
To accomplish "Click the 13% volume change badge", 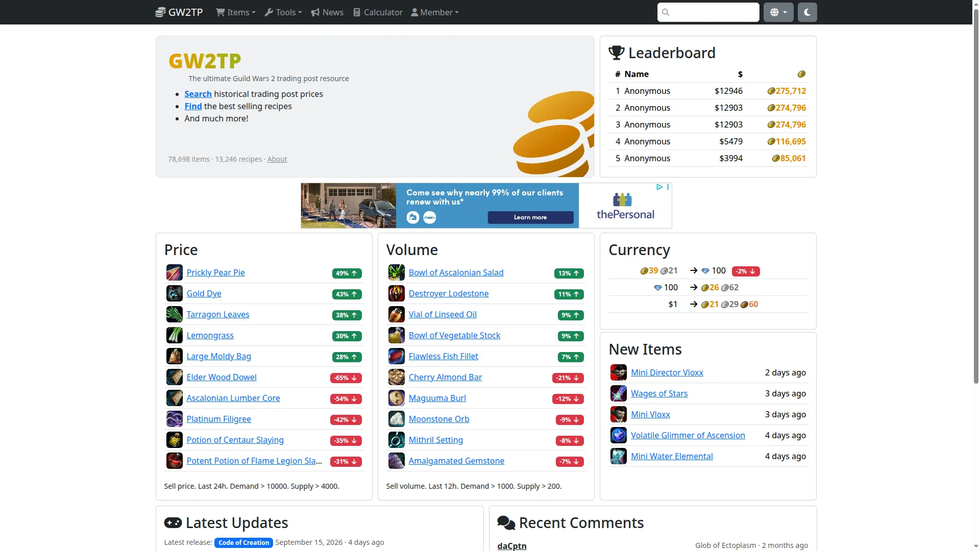I will (569, 273).
